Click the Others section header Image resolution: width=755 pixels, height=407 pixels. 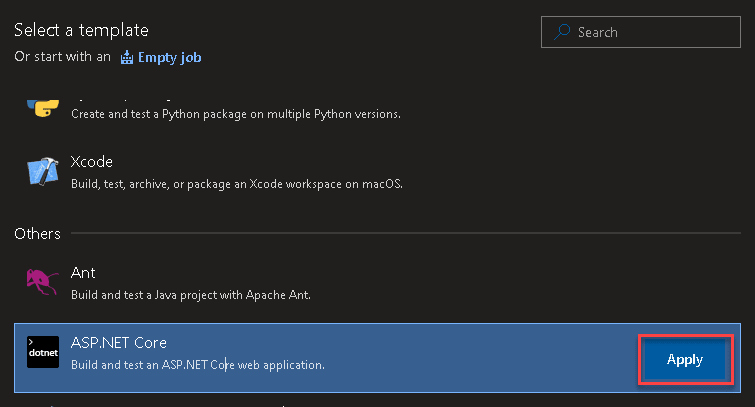37,233
